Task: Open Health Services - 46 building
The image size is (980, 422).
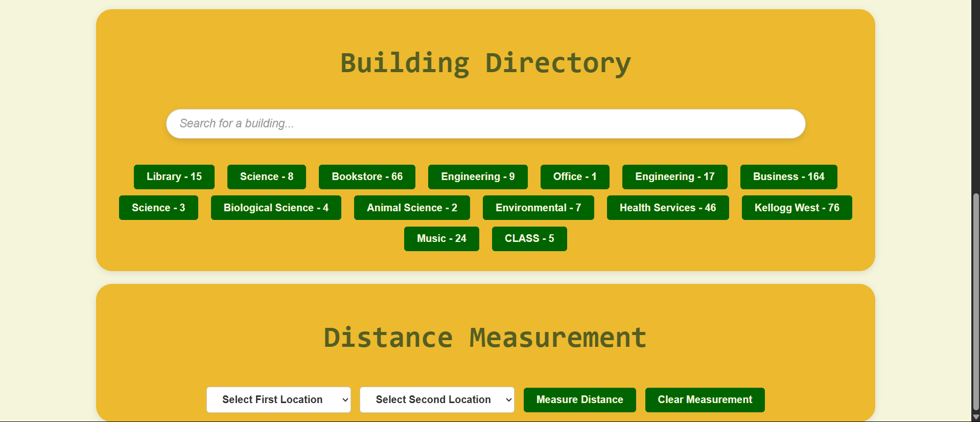Action: coord(668,208)
